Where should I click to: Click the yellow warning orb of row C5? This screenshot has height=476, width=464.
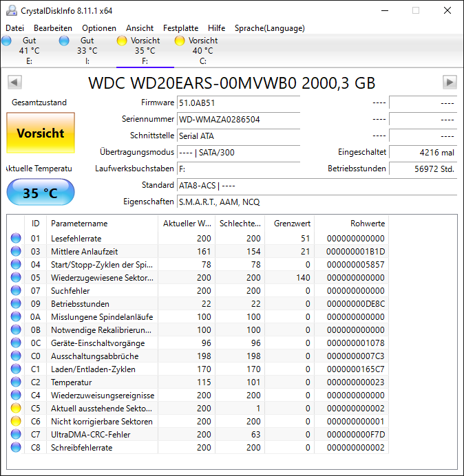pos(16,409)
